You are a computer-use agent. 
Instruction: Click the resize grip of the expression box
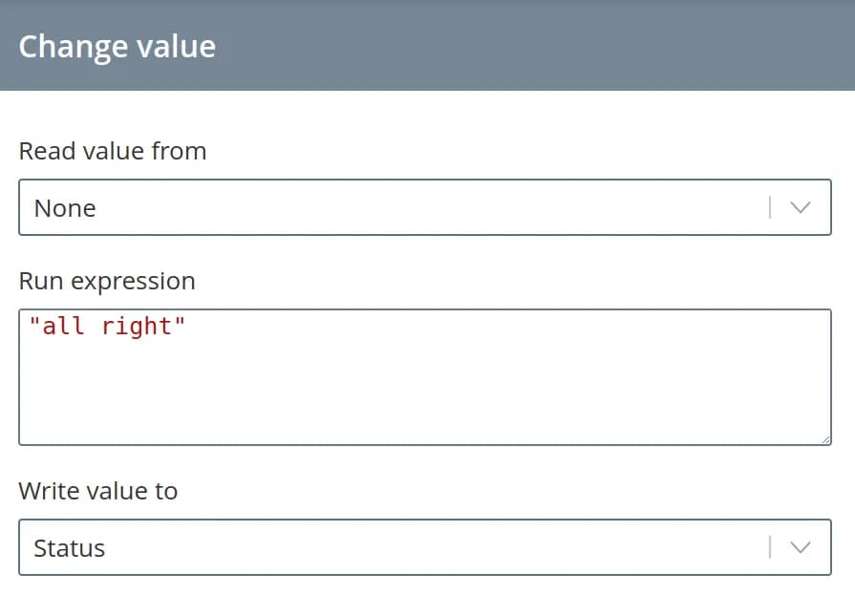tap(825, 438)
